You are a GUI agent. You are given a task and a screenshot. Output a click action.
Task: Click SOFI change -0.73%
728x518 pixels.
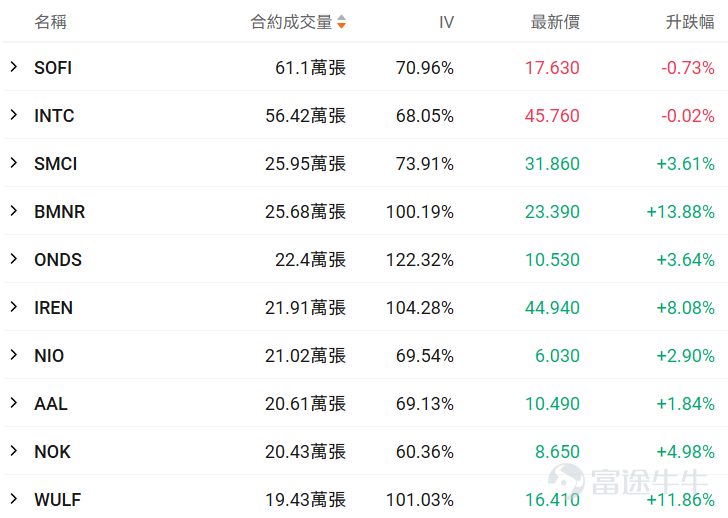pos(688,68)
